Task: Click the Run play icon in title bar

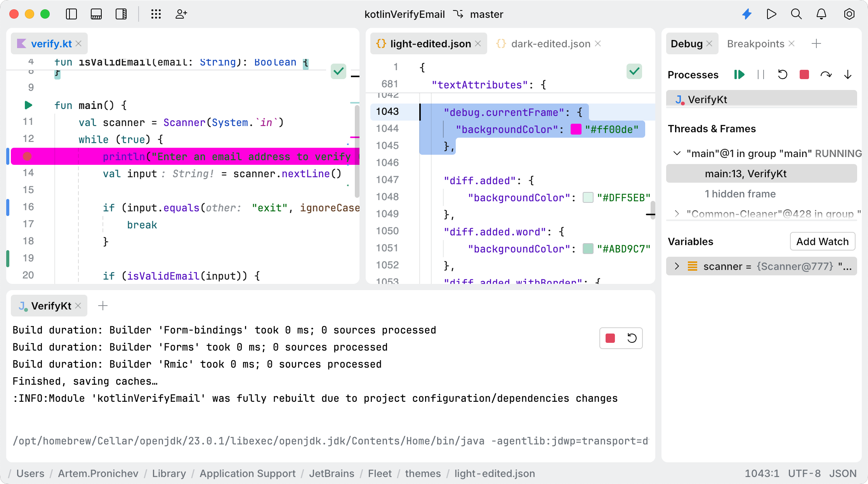Action: pyautogui.click(x=771, y=14)
